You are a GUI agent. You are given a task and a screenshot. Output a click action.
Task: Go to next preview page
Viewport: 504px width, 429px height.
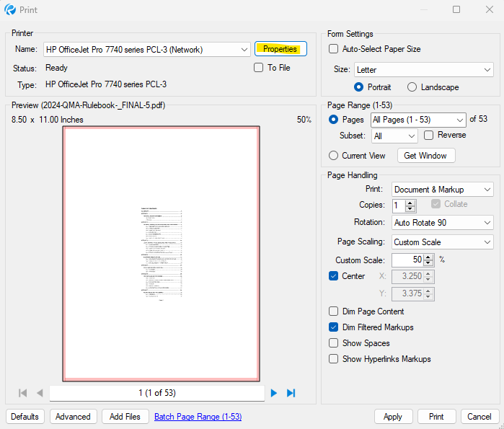coord(274,393)
